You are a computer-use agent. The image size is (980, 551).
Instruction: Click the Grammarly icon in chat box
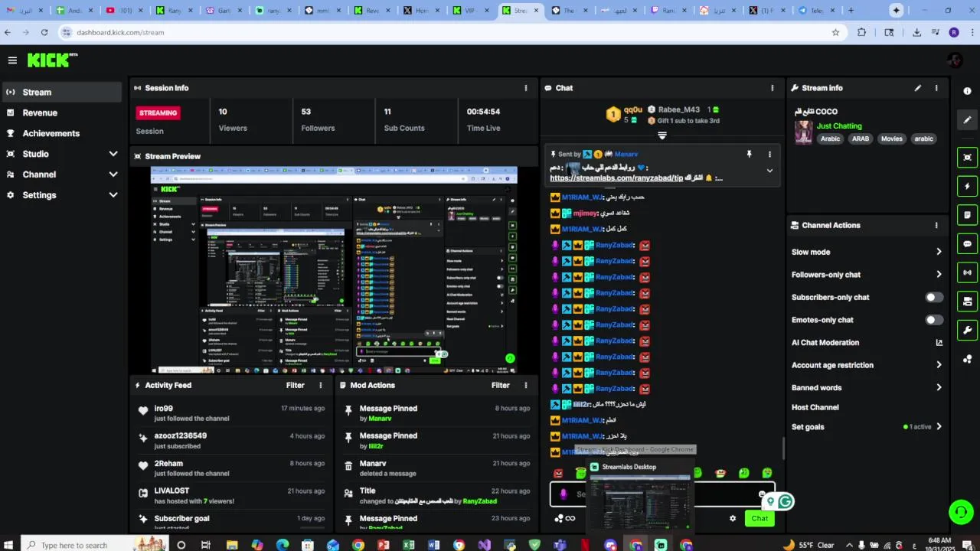click(786, 502)
